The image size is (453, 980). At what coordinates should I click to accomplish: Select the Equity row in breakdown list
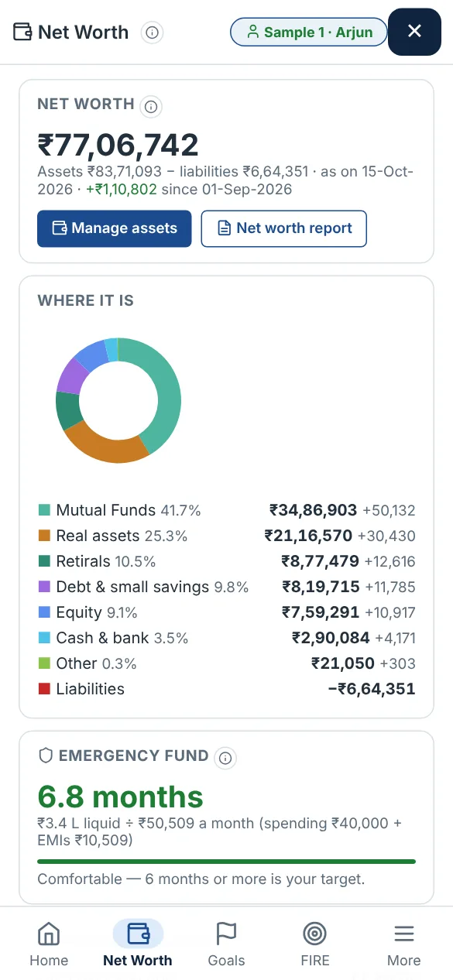[227, 612]
